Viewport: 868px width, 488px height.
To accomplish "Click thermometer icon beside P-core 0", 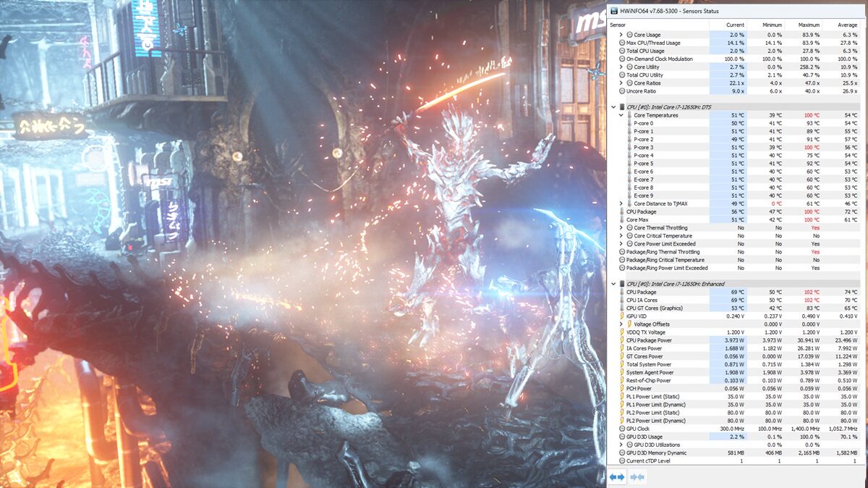I will 629,123.
